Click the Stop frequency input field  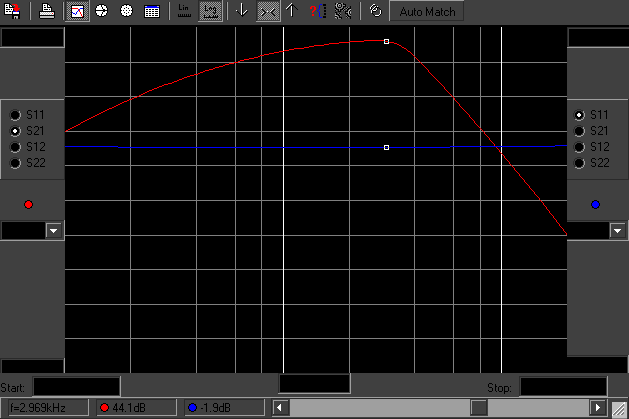562,387
